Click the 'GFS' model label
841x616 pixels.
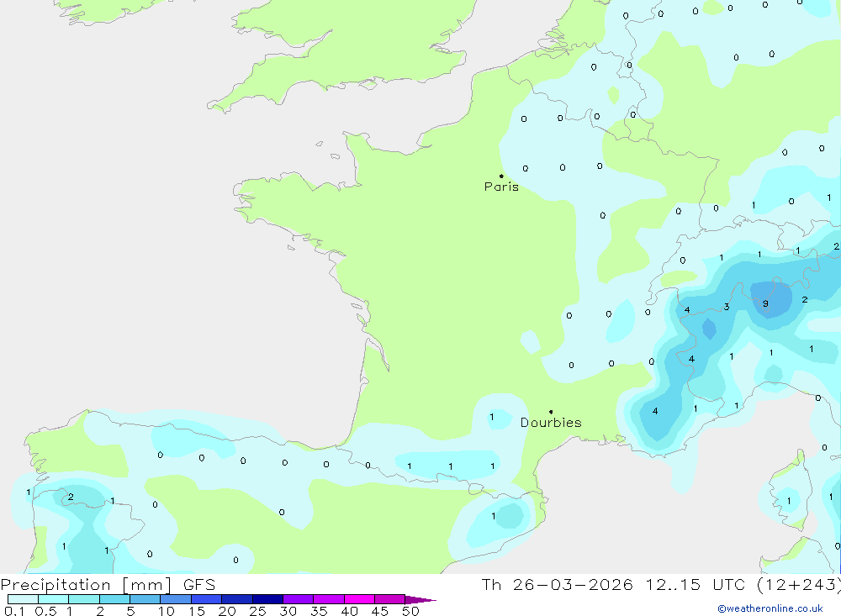coord(199,585)
